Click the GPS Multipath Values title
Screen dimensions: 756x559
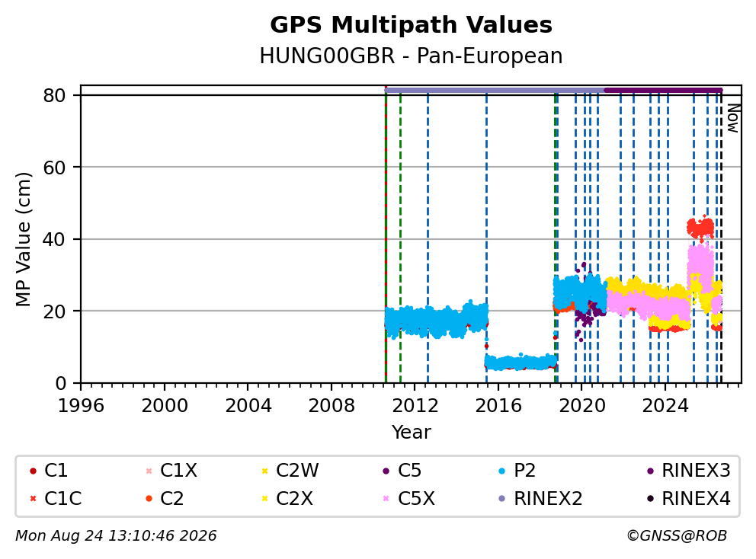pos(411,24)
